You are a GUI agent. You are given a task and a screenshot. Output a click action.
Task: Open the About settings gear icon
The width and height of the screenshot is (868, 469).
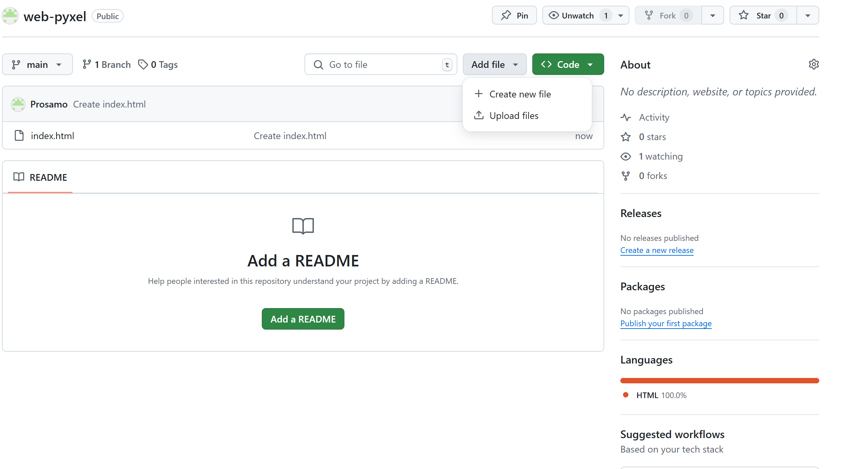[x=814, y=64]
